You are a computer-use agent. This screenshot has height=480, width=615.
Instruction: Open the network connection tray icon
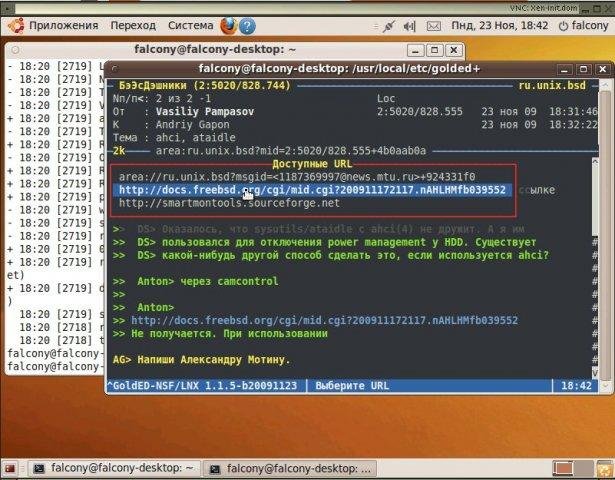(389, 26)
